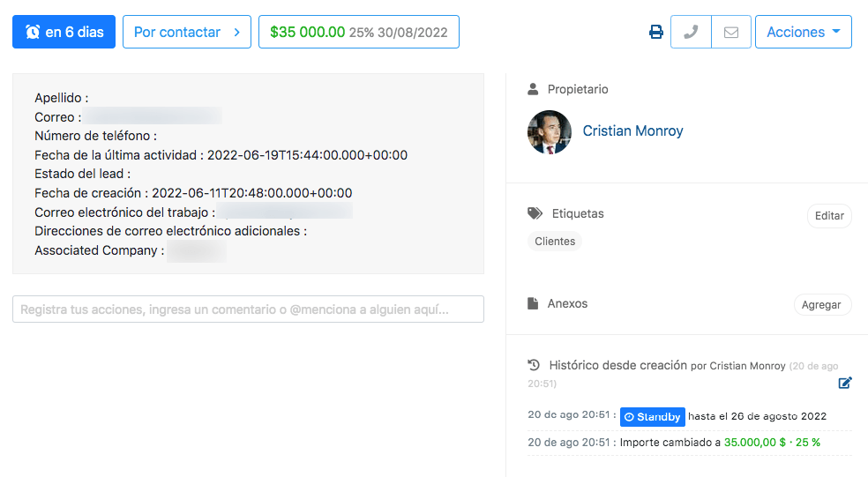Select the Clientes tag
The width and height of the screenshot is (868, 477).
(555, 242)
